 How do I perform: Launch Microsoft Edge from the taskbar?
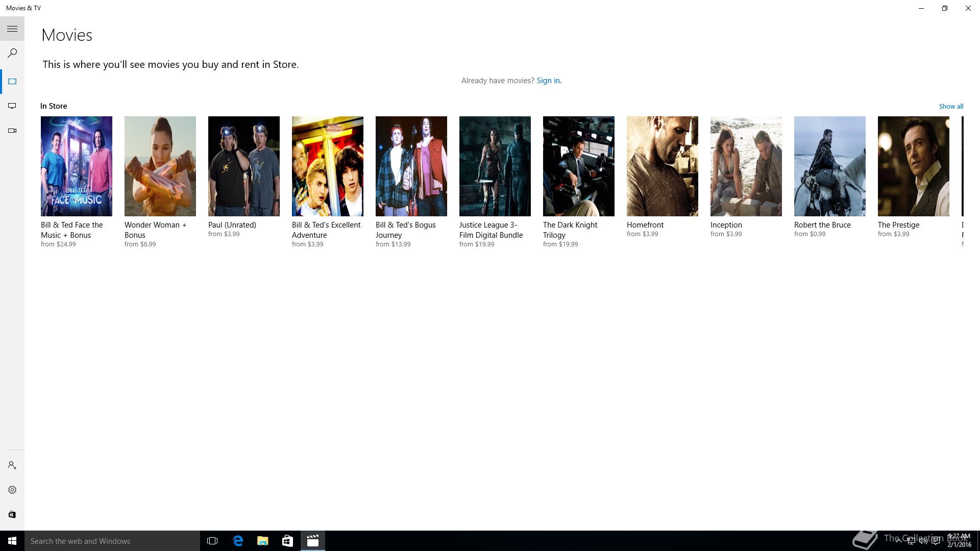coord(238,541)
